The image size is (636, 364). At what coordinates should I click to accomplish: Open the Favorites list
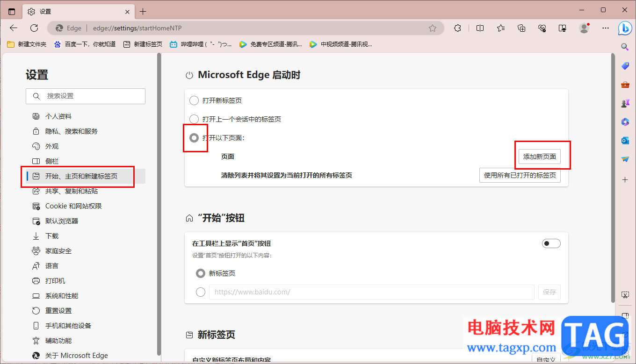click(x=501, y=28)
